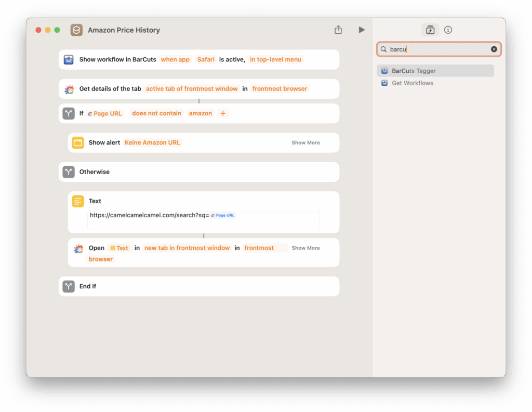Minimize window with yellow button
The width and height of the screenshot is (532, 412).
[x=48, y=30]
